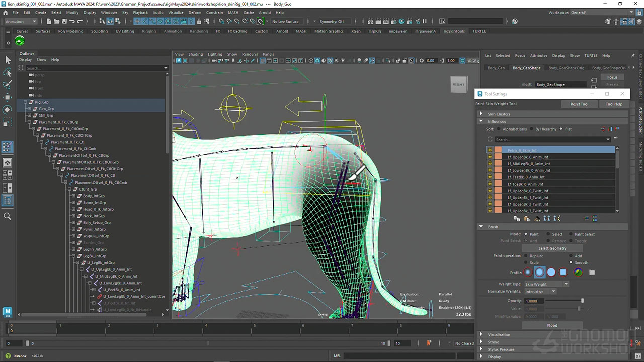Click the Save Scene icon
The width and height of the screenshot is (644, 362).
[x=64, y=21]
